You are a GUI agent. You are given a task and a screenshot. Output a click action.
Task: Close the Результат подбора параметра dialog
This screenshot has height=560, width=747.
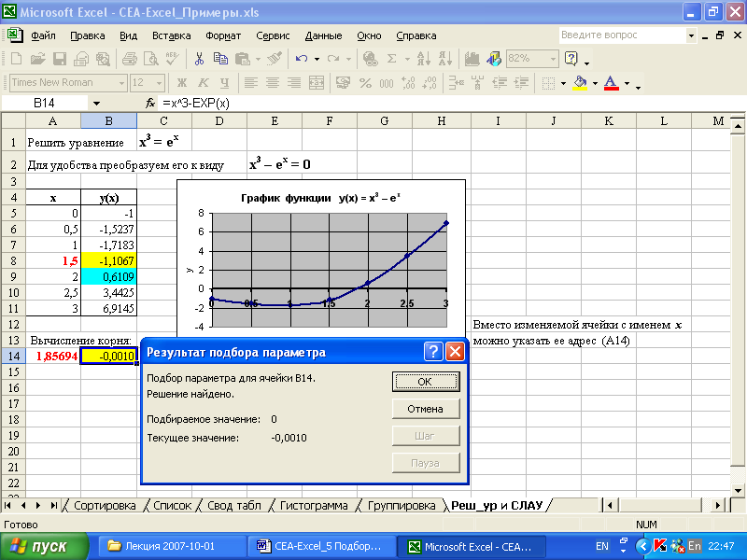tap(455, 352)
